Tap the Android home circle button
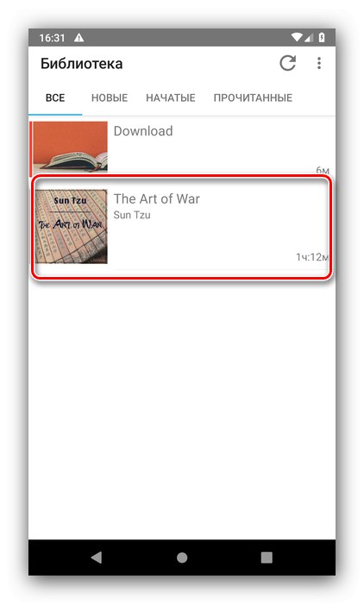Image resolution: width=364 pixels, height=604 pixels. click(x=182, y=557)
